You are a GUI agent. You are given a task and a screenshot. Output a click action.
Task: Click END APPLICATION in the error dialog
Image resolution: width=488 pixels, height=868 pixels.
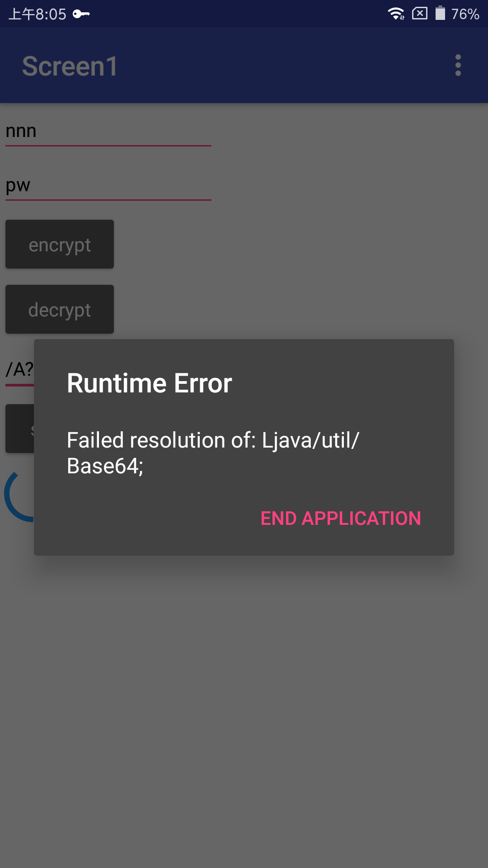point(341,518)
